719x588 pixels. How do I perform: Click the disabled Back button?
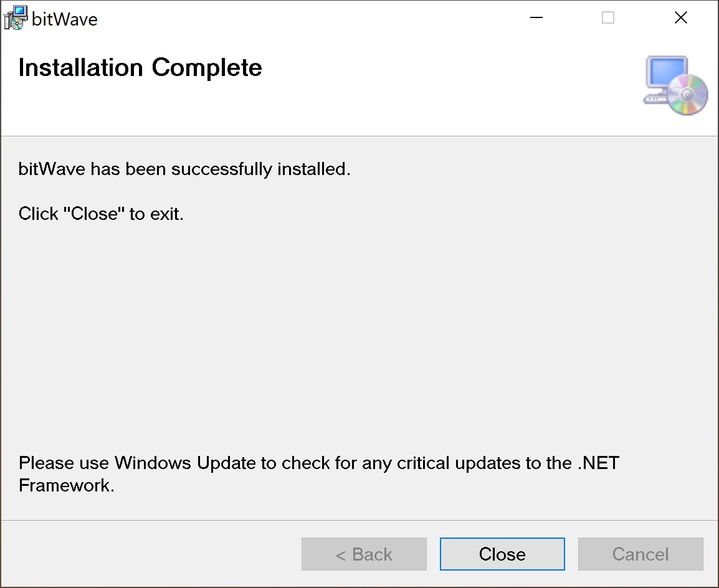click(x=364, y=554)
